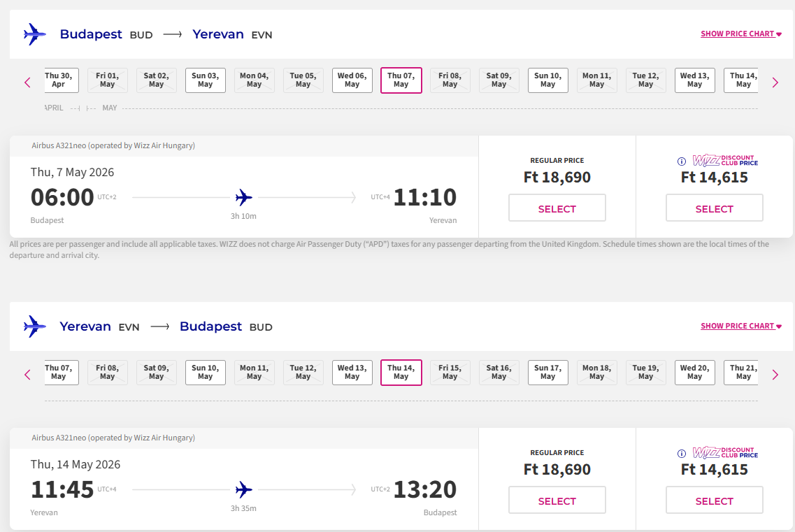Screen dimensions: 795x532
Task: Expand the return Show Price Chart dropdown
Action: (x=740, y=326)
